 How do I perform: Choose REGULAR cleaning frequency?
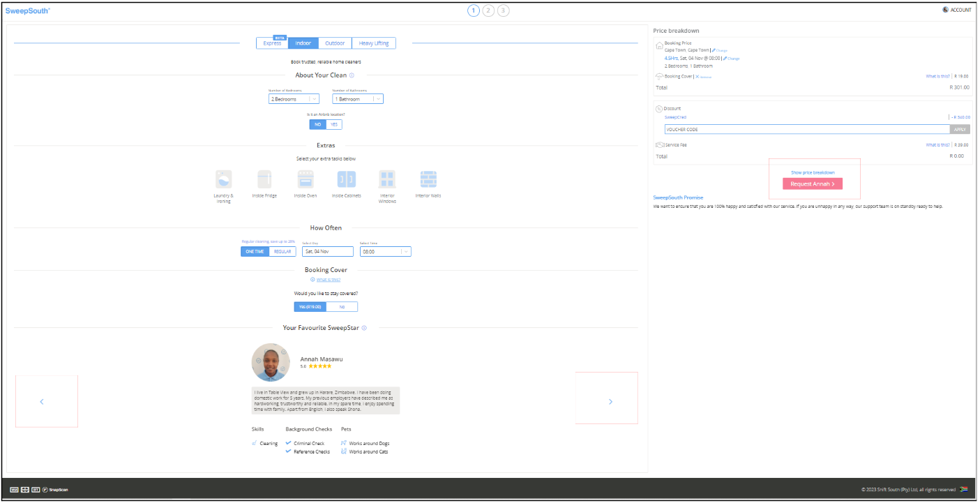282,251
